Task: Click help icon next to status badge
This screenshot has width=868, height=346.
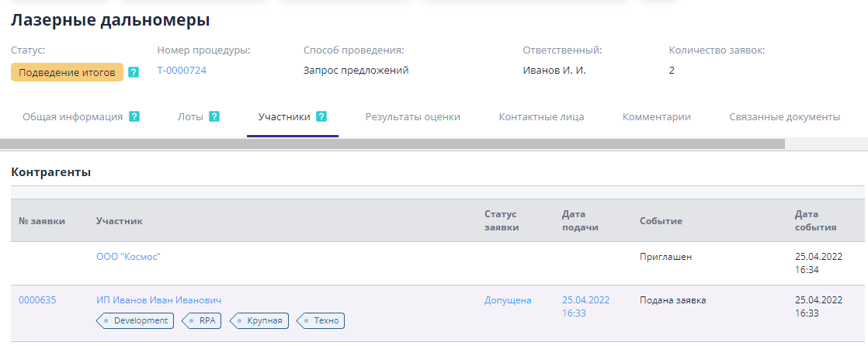Action: click(134, 72)
